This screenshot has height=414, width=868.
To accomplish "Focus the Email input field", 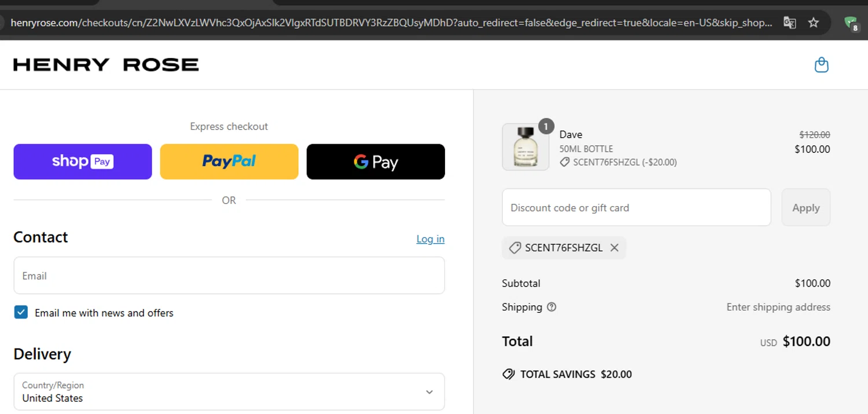I will (229, 276).
